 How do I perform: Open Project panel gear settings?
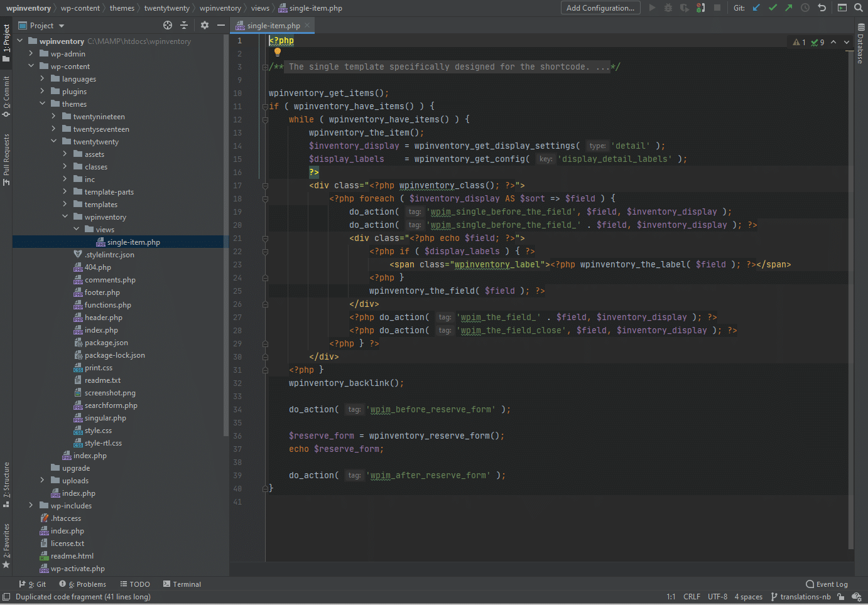(x=205, y=26)
